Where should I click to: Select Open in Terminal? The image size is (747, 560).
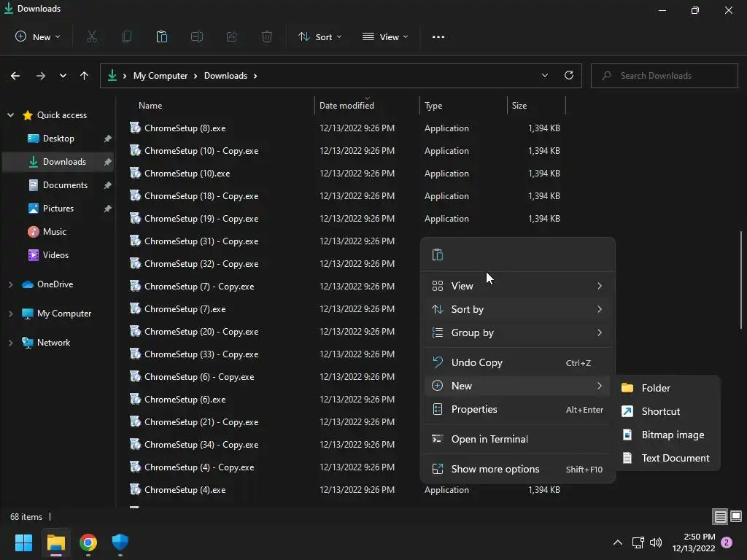point(517,439)
